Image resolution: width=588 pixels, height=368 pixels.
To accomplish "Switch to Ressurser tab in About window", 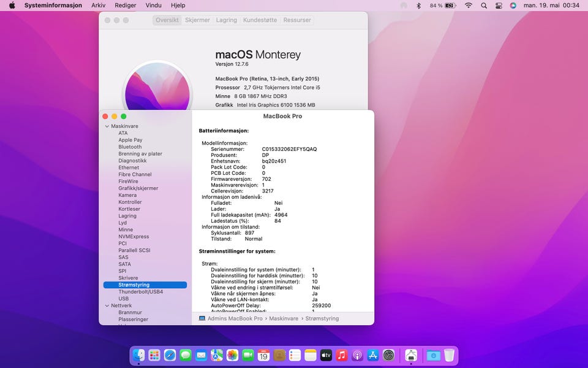I will click(x=297, y=20).
